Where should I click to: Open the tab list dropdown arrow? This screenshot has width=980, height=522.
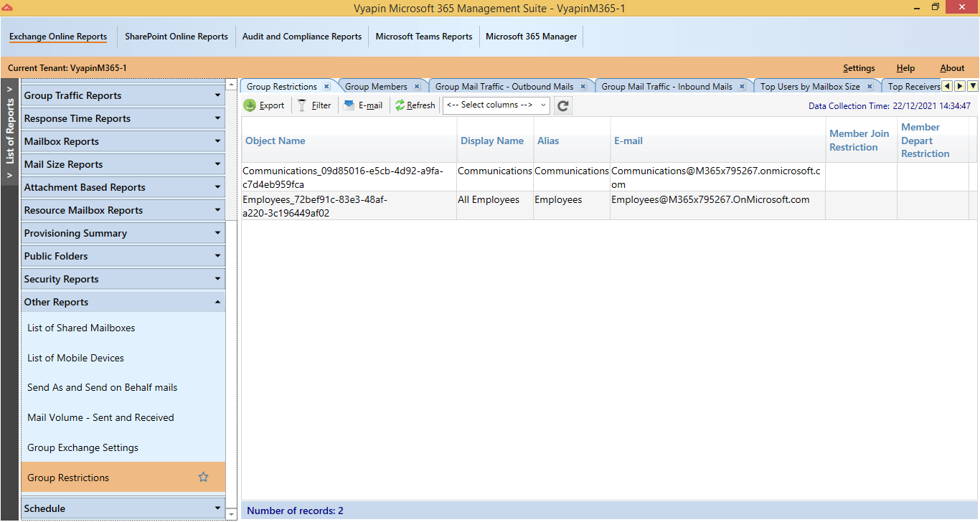[x=974, y=86]
